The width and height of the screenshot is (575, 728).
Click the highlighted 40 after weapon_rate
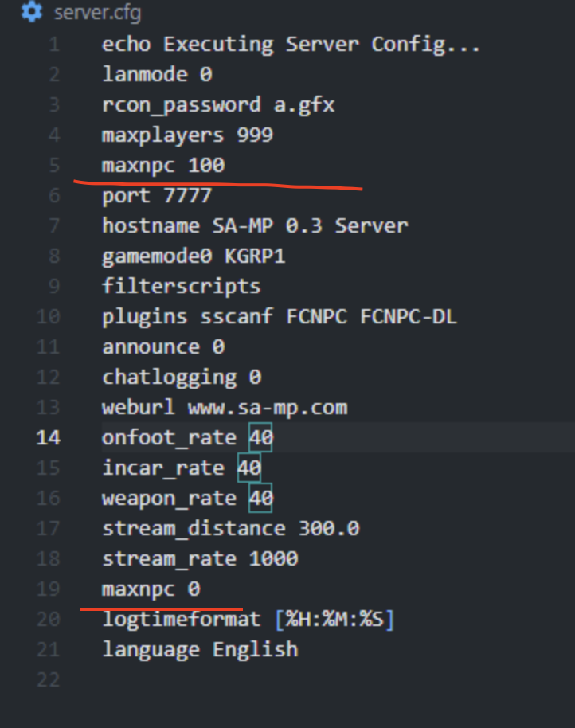[259, 498]
